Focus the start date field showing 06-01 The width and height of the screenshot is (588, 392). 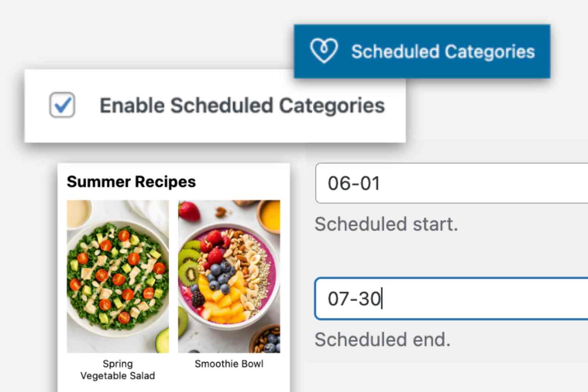pos(451,183)
